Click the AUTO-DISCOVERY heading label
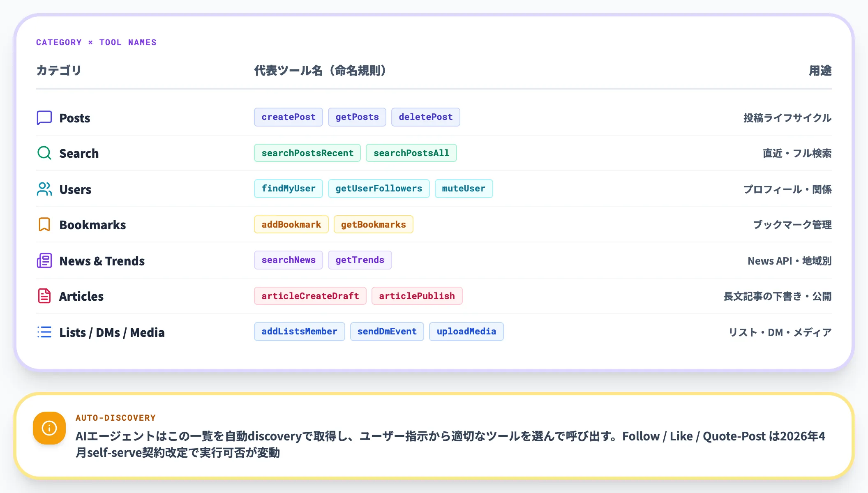The width and height of the screenshot is (868, 493). click(115, 418)
